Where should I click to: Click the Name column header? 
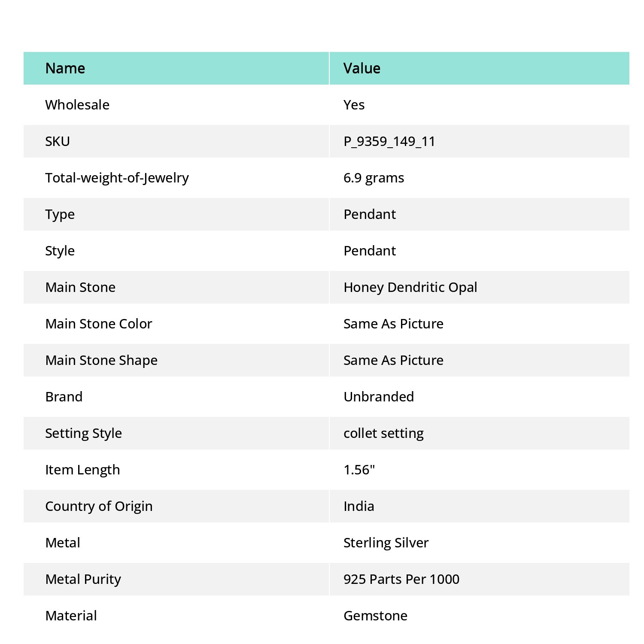(x=65, y=68)
